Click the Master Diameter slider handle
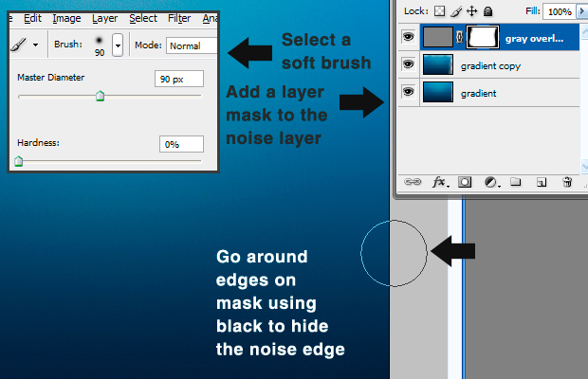 101,97
